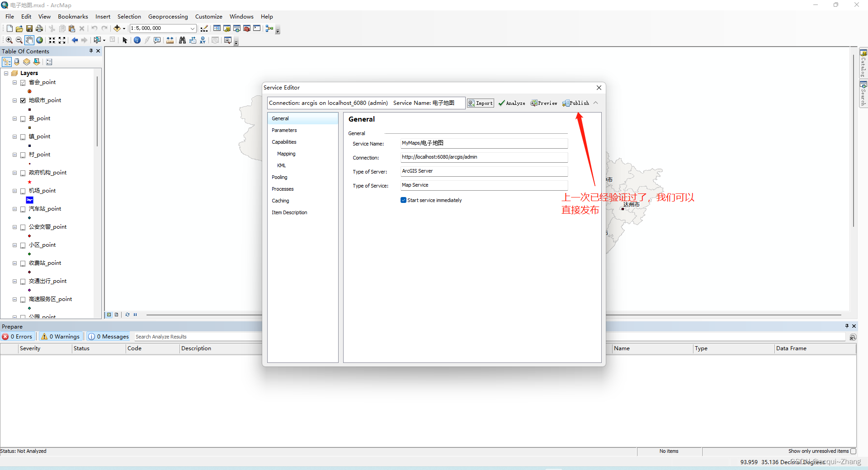Click the Analyze button
868x470 pixels.
(x=512, y=103)
